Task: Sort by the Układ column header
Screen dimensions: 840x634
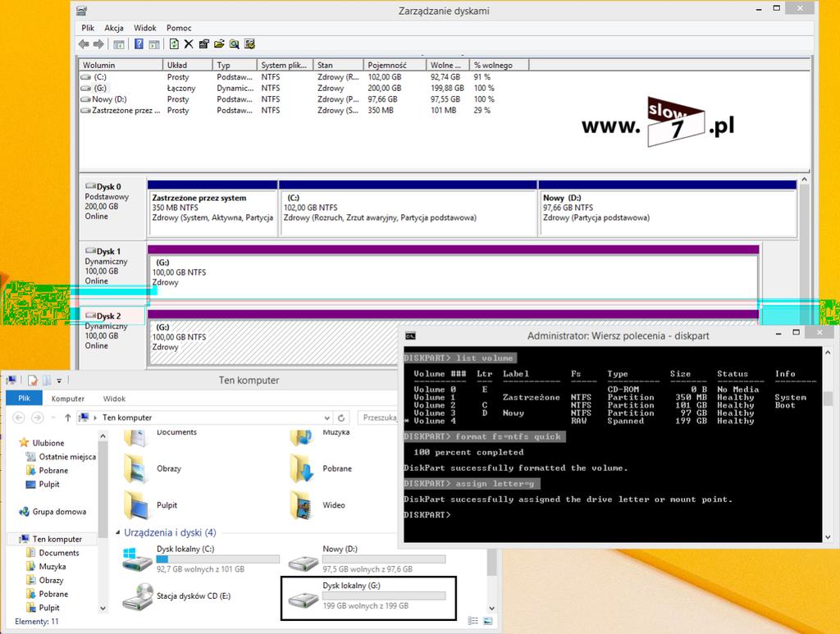Action: point(188,65)
